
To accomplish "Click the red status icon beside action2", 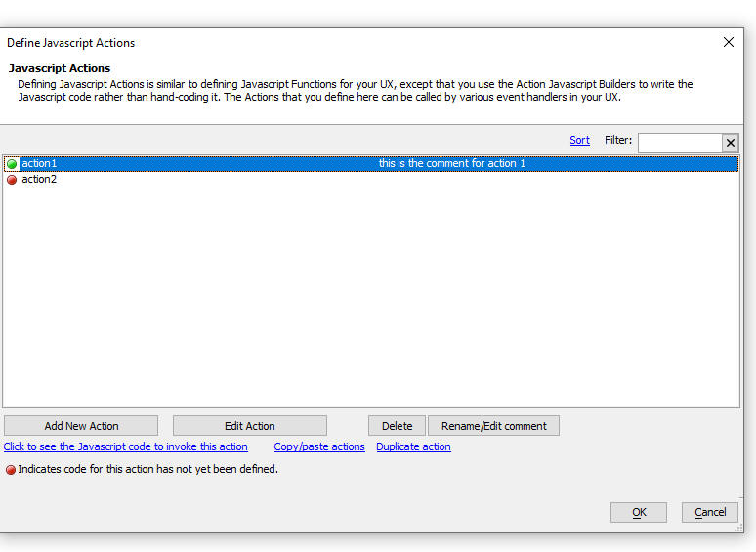I will point(12,180).
